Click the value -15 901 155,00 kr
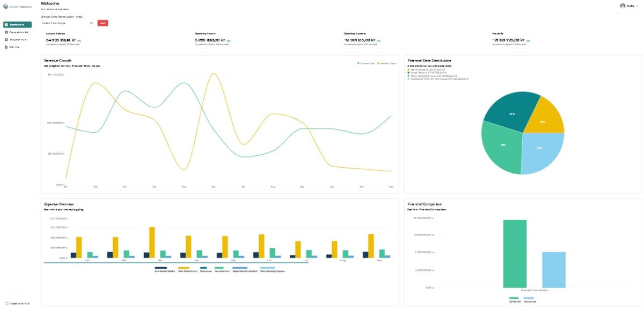The height and width of the screenshot is (309, 644). click(359, 40)
